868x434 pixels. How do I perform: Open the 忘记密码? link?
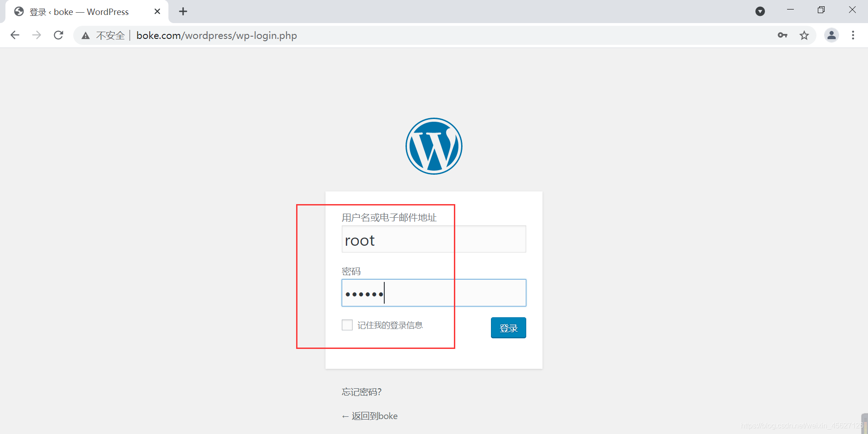tap(362, 392)
